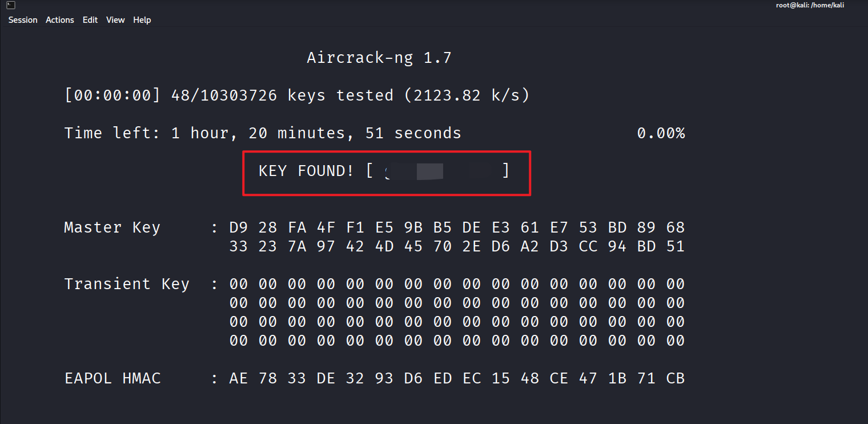Viewport: 868px width, 424px height.
Task: Click the Transient Key label
Action: (126, 284)
